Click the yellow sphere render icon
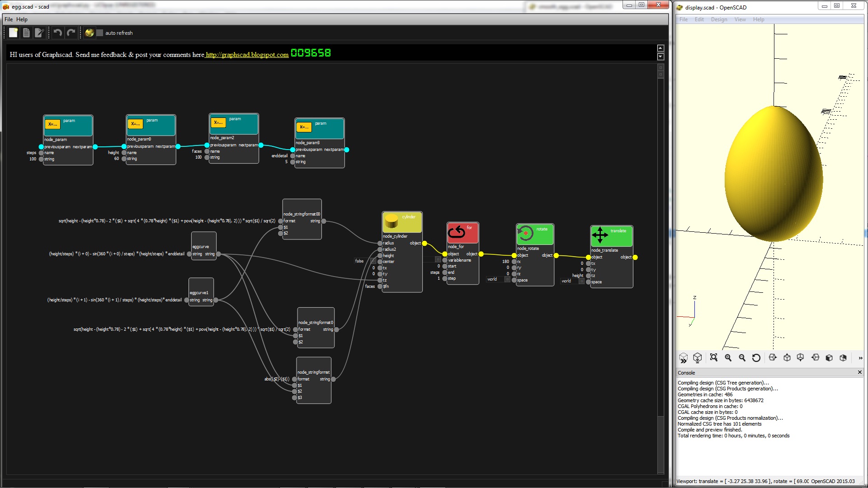Image resolution: width=868 pixels, height=488 pixels. [89, 33]
